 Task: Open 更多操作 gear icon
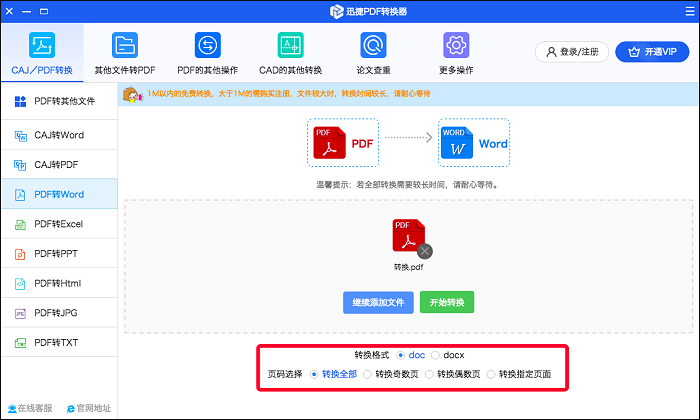click(x=456, y=46)
